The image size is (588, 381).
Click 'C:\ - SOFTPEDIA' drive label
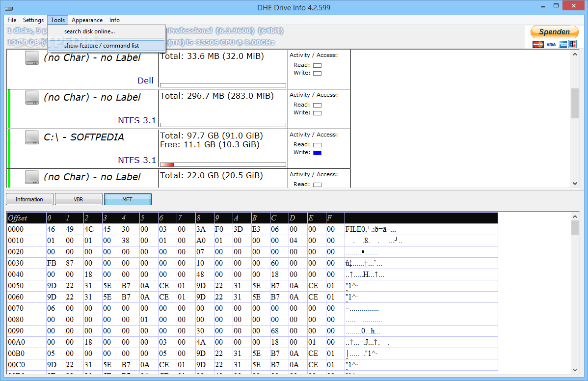pyautogui.click(x=83, y=137)
